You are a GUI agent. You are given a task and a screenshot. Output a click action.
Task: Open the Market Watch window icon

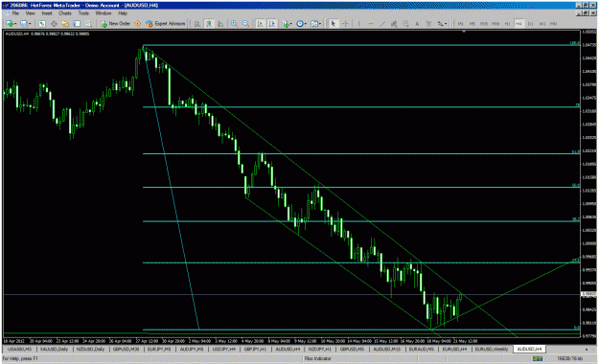tap(41, 24)
